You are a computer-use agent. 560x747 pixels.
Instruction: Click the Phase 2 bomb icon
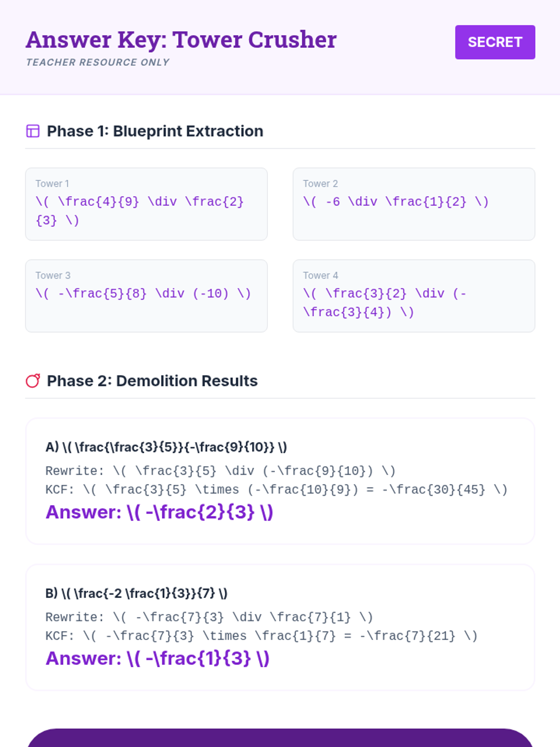(x=33, y=381)
